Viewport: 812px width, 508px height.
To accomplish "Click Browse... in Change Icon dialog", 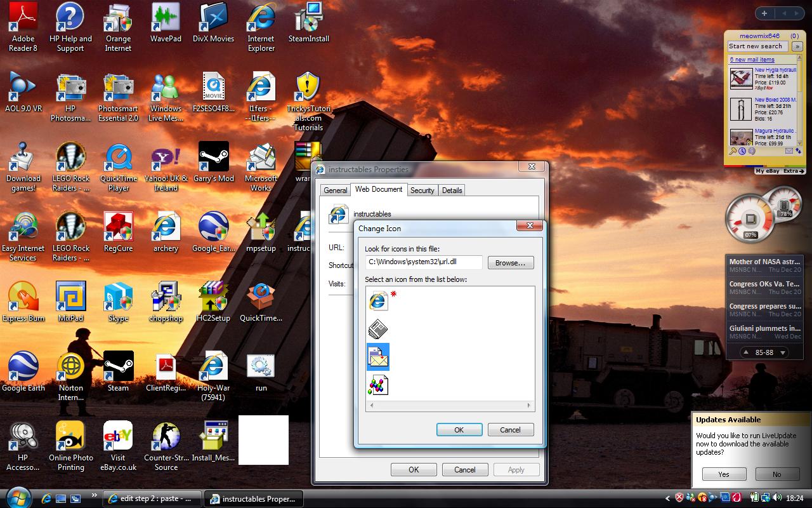I will tap(511, 263).
